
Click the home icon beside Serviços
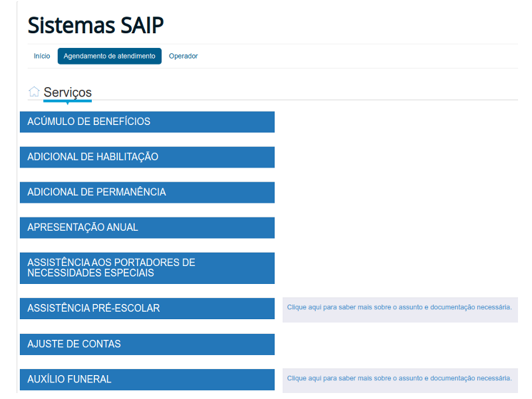[x=34, y=92]
